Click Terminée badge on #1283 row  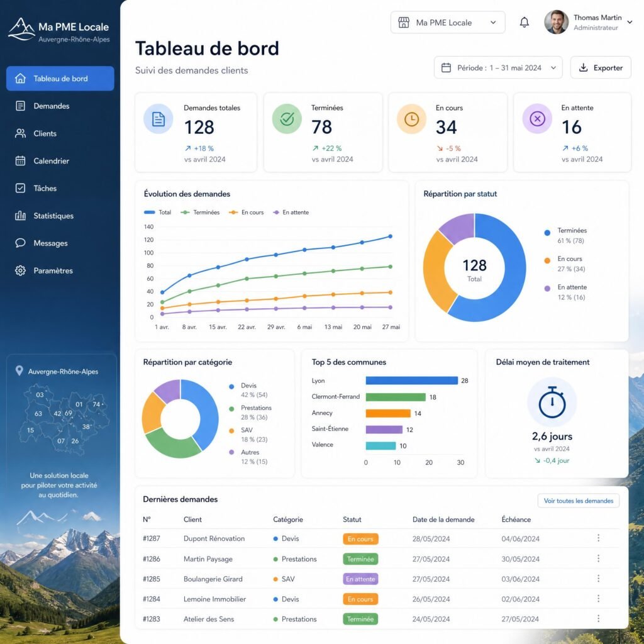click(360, 619)
